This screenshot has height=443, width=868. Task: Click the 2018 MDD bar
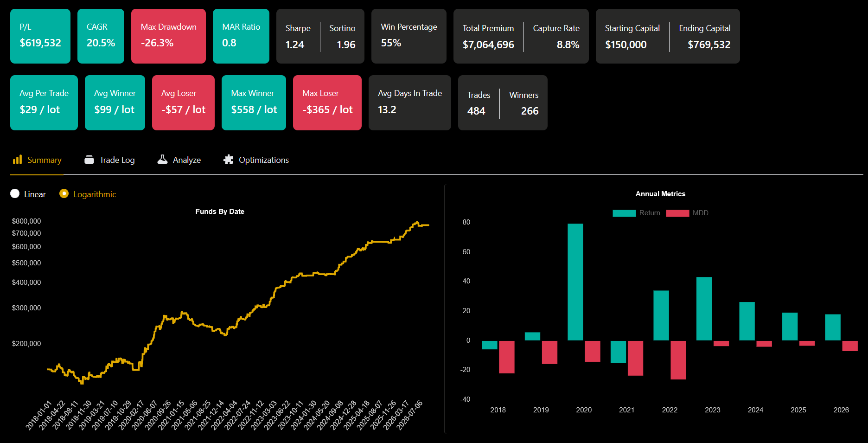(507, 357)
